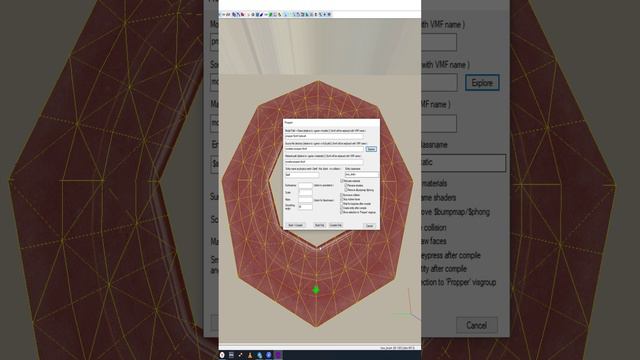Open the purple app on the taskbar
The width and height of the screenshot is (640, 360).
(x=278, y=355)
